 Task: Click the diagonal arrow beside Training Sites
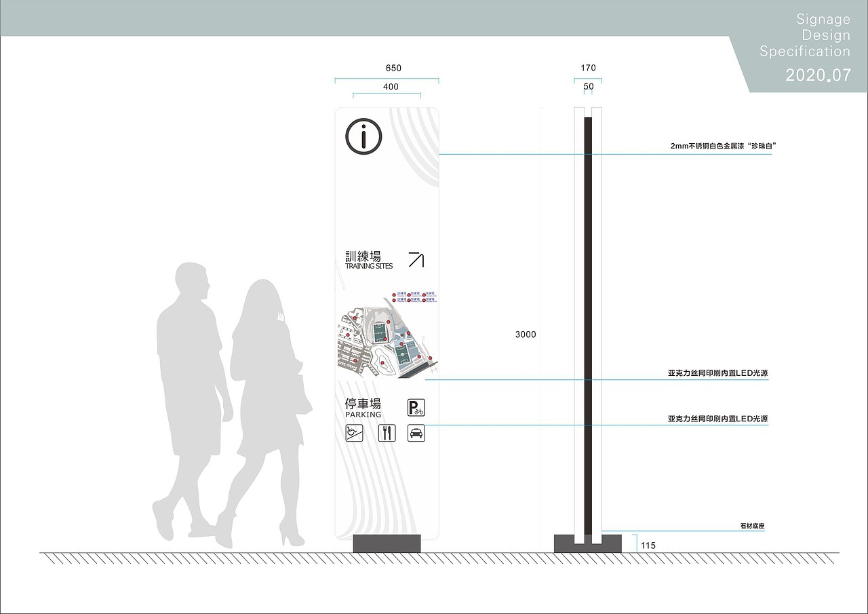click(416, 260)
